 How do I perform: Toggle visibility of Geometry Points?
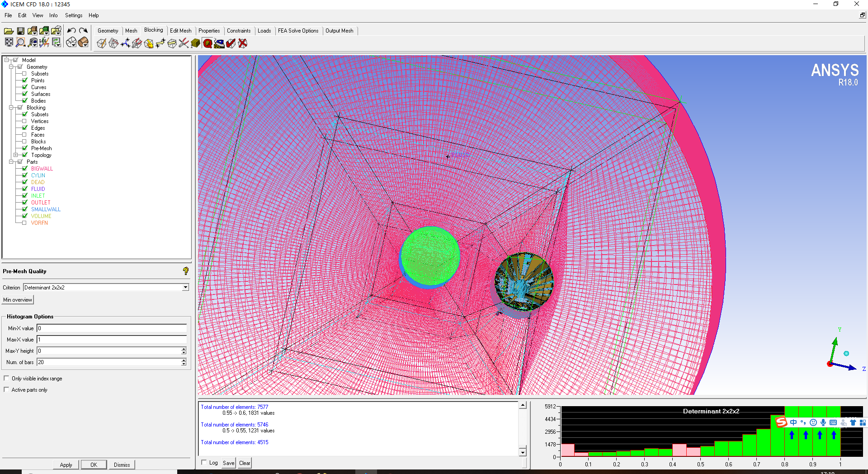25,81
